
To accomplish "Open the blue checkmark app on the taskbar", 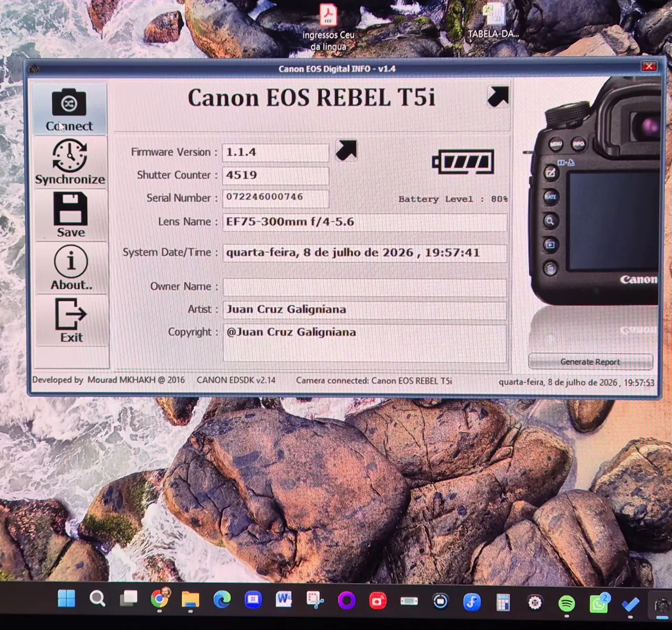I will coord(631,605).
